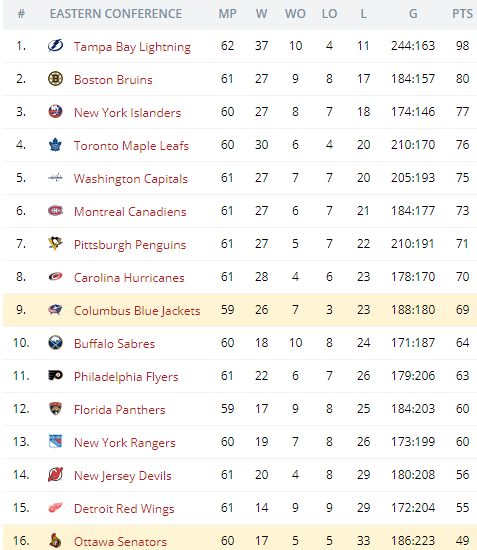
Task: Click the Montreal Canadiens logo icon
Action: 55,210
